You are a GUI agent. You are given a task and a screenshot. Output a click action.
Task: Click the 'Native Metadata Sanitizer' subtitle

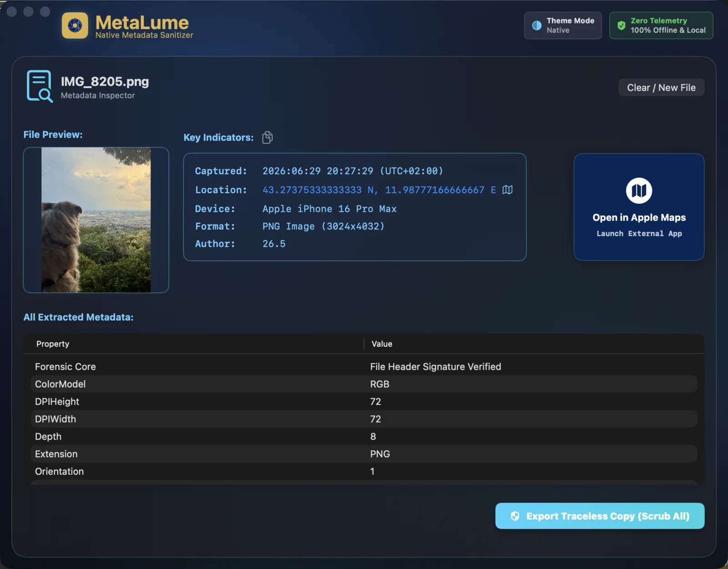pyautogui.click(x=144, y=35)
